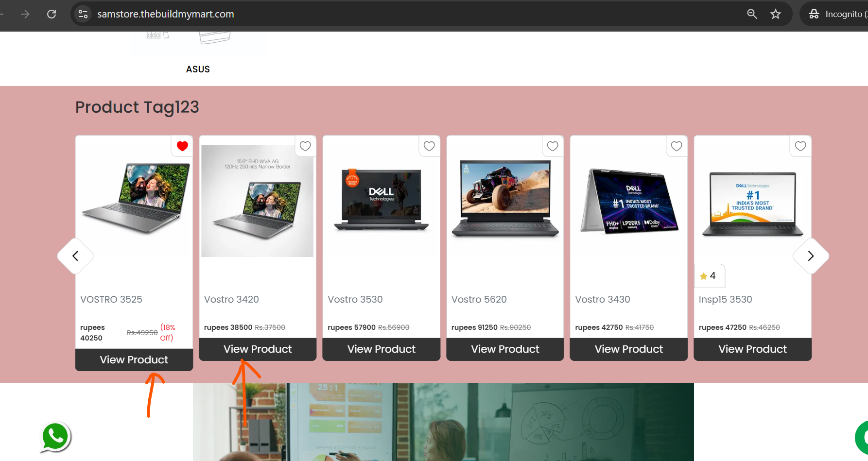Viewport: 868px width, 461px height.
Task: Click the struck-through Rs.90250 price
Action: coord(516,327)
